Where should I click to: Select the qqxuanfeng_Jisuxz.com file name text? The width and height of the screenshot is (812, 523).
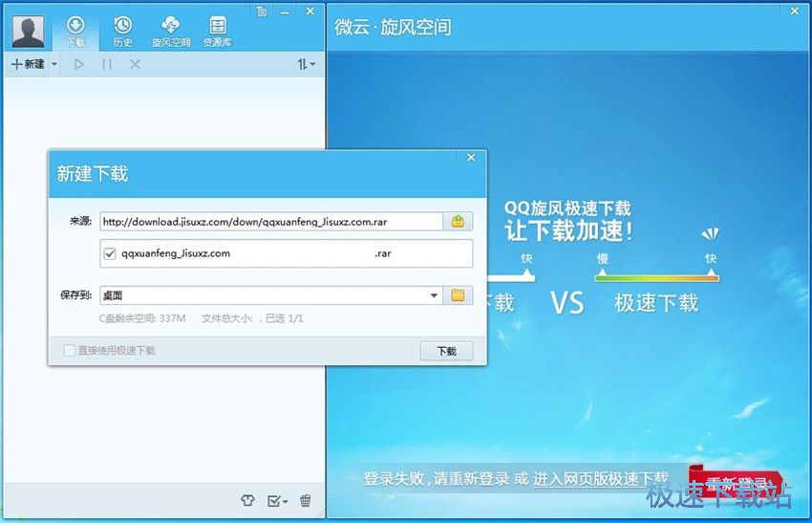point(176,253)
